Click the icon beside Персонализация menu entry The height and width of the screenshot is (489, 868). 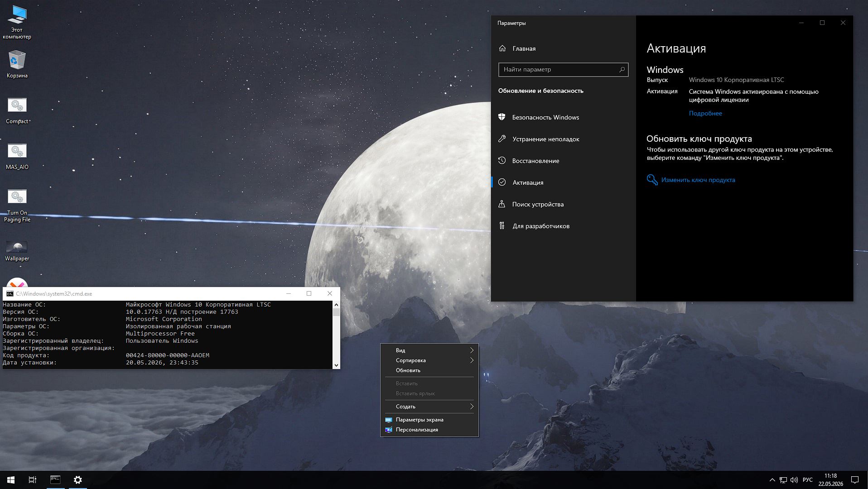[x=389, y=430]
